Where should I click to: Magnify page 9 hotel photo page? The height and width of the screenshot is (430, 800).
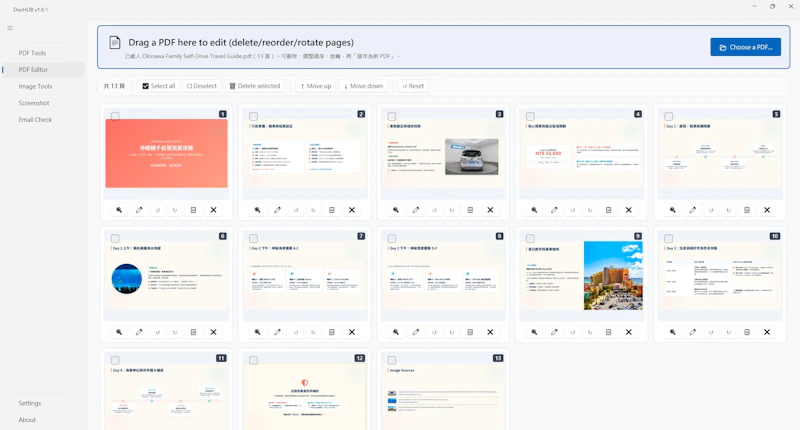click(x=534, y=332)
